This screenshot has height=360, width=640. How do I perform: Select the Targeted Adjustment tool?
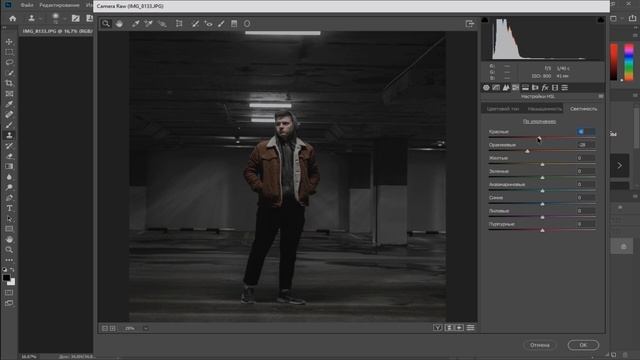click(x=162, y=24)
